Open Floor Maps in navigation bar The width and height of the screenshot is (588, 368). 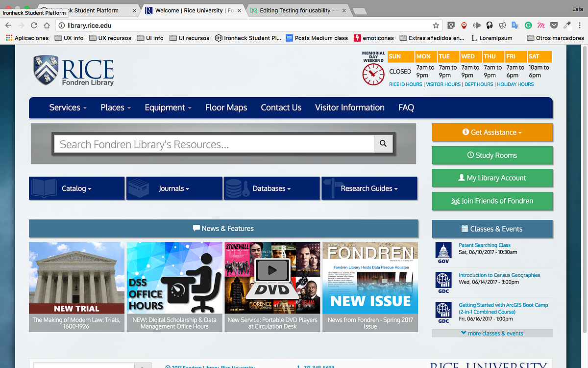coord(226,107)
